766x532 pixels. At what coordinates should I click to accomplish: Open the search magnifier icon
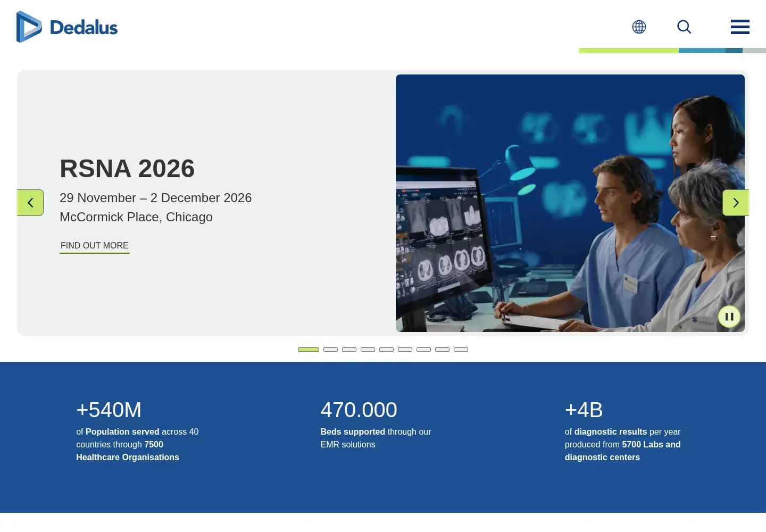coord(684,27)
